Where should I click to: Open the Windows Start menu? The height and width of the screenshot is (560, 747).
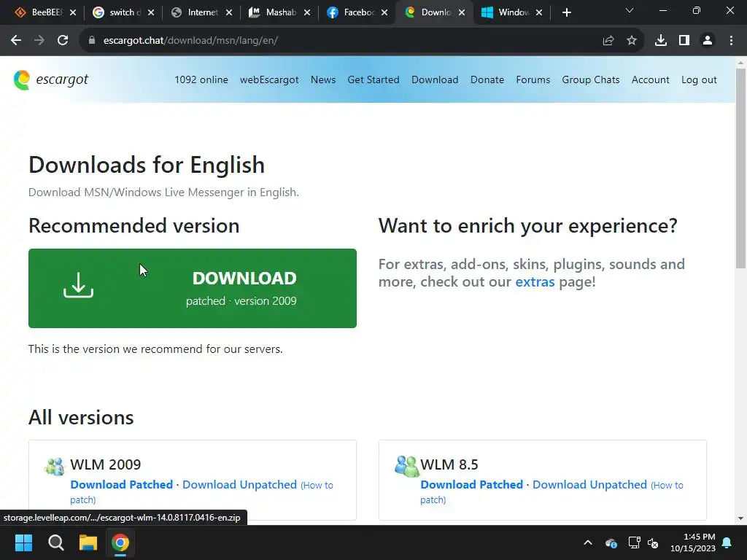click(23, 542)
